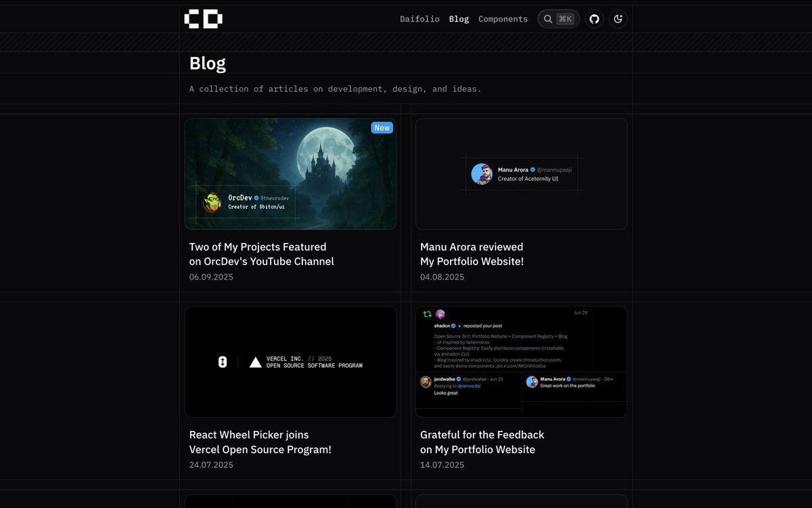Click the date 24.07.2025
Viewport: 812px width, 508px height.
point(211,465)
